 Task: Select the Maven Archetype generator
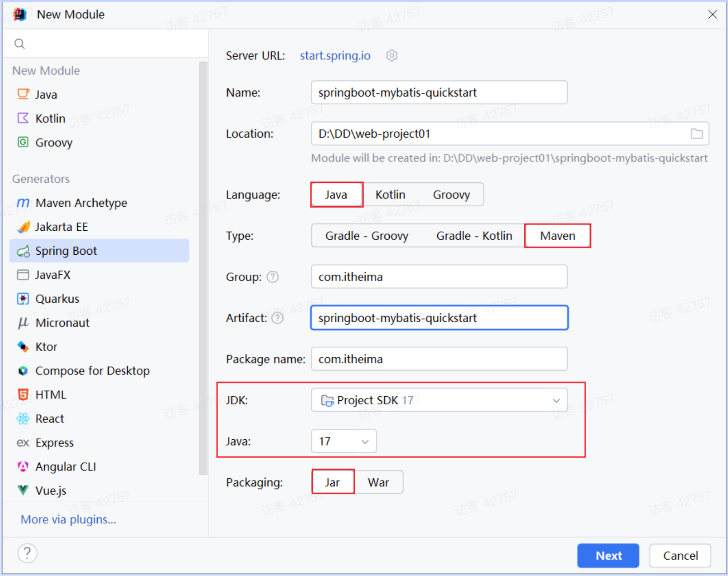(81, 203)
